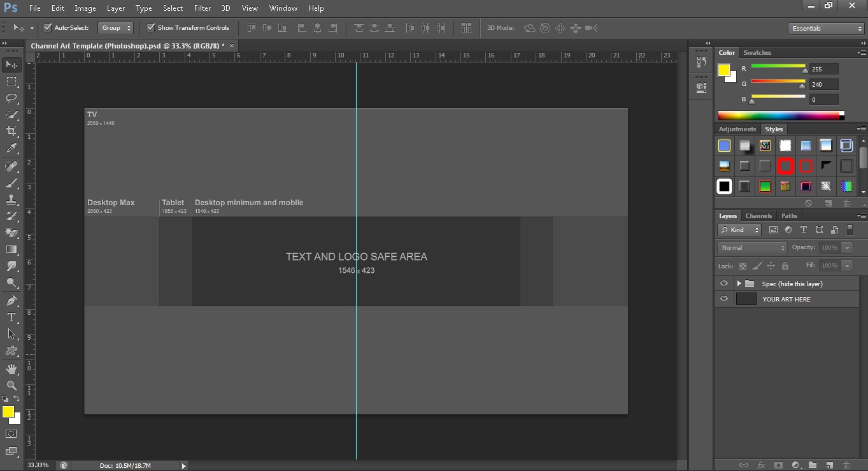Pick the Dodge tool
868x471 pixels.
pos(11,282)
